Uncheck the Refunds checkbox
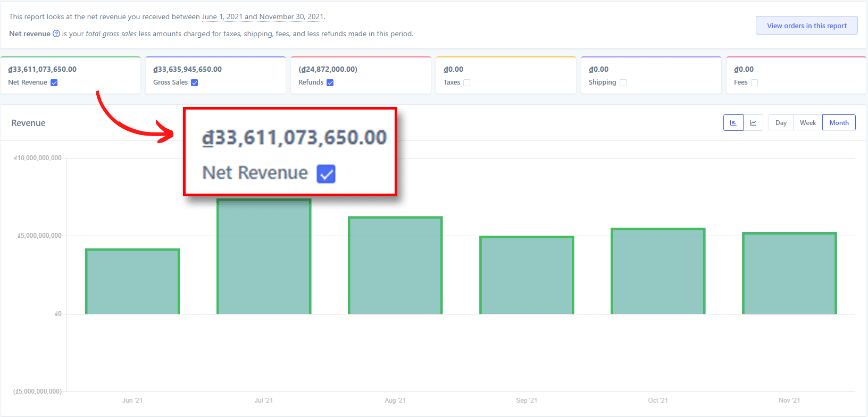Screen dimensions: 868x417 330,82
